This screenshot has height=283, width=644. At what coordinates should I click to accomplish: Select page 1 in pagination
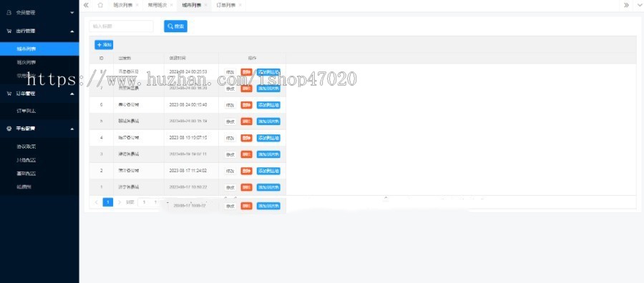[x=107, y=202]
